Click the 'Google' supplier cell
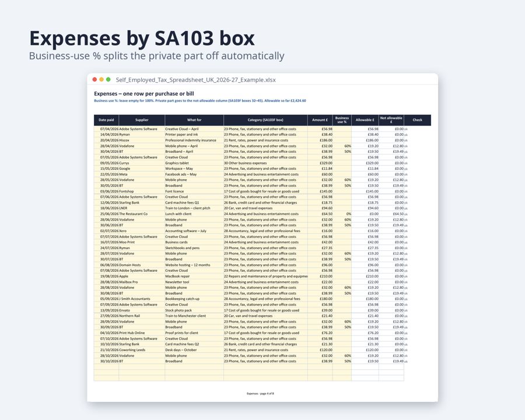525x420 pixels. (142, 169)
